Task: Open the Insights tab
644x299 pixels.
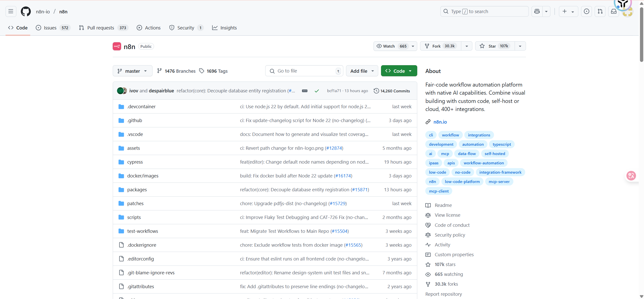Action: 224,28
